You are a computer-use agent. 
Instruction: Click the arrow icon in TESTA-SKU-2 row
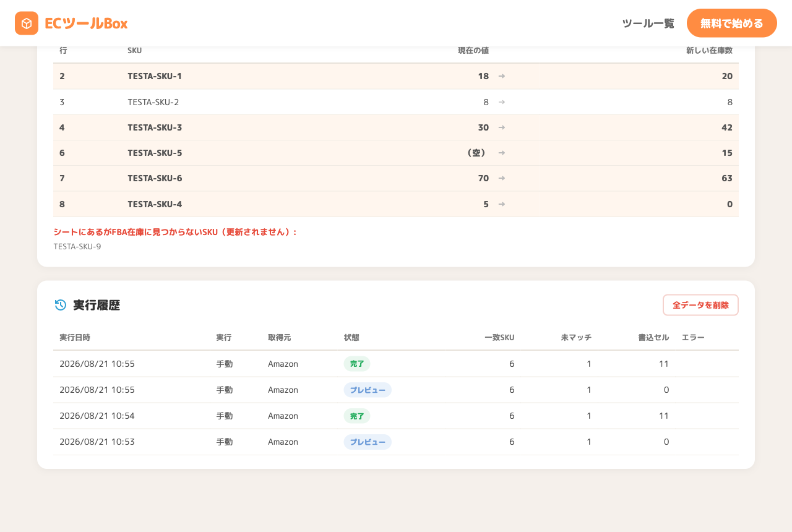point(502,102)
